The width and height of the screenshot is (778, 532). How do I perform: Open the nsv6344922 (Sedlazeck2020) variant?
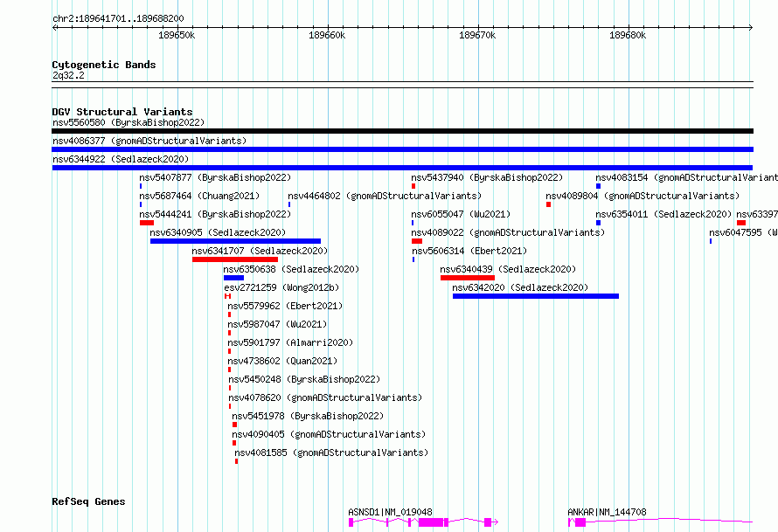[121, 159]
